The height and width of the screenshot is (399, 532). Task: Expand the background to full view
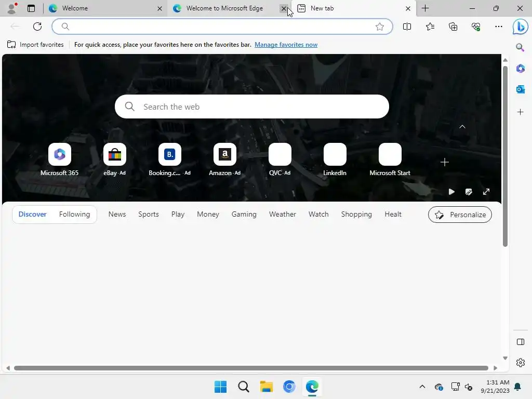486,192
